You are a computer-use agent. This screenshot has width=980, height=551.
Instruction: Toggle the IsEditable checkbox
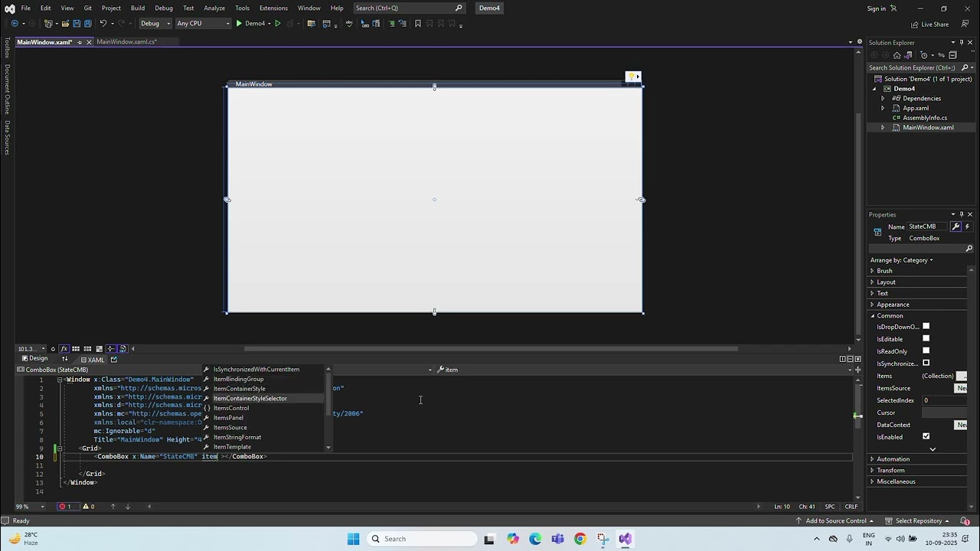point(926,339)
